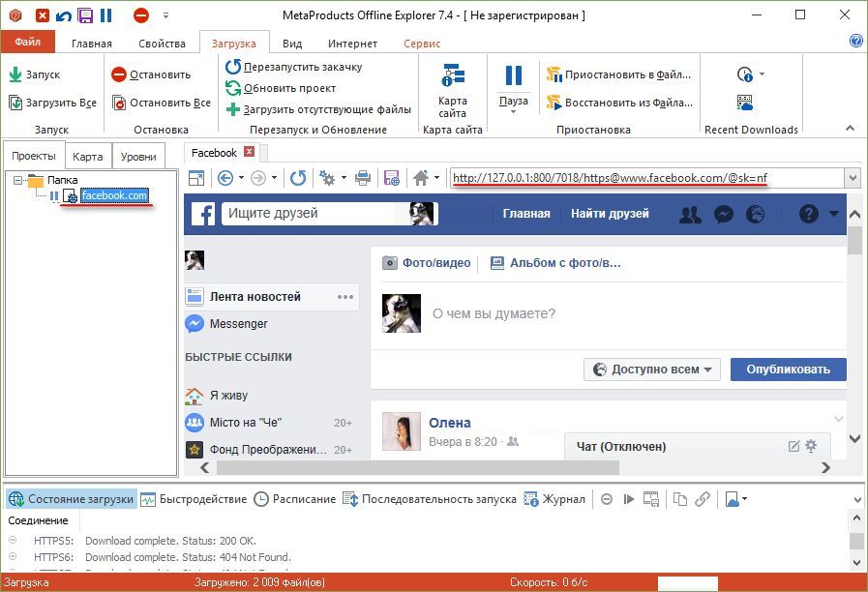The height and width of the screenshot is (592, 868).
Task: Click the browser forward arrow button
Action: coord(258,178)
